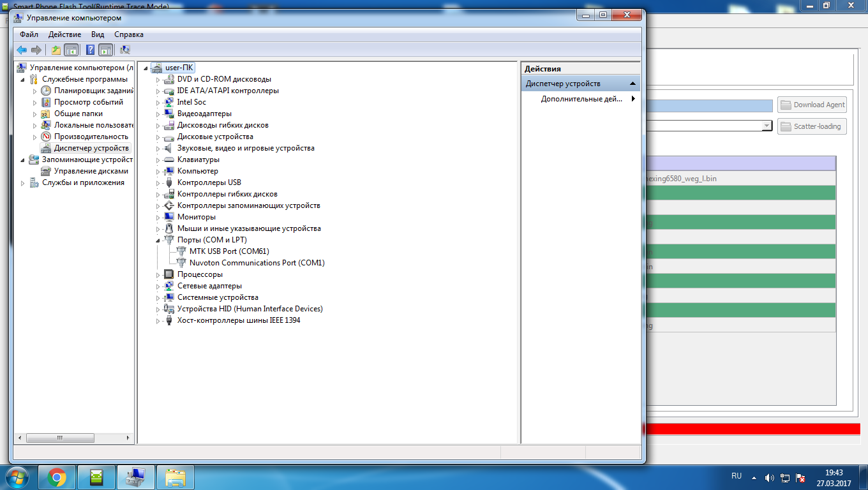
Task: Collapse the Диспетчер устройств actions section
Action: pos(632,84)
